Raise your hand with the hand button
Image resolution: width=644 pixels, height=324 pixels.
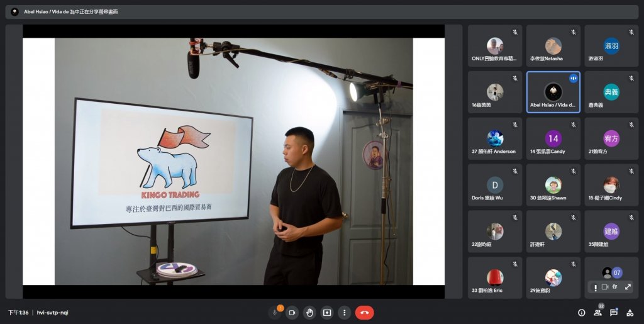click(x=309, y=313)
